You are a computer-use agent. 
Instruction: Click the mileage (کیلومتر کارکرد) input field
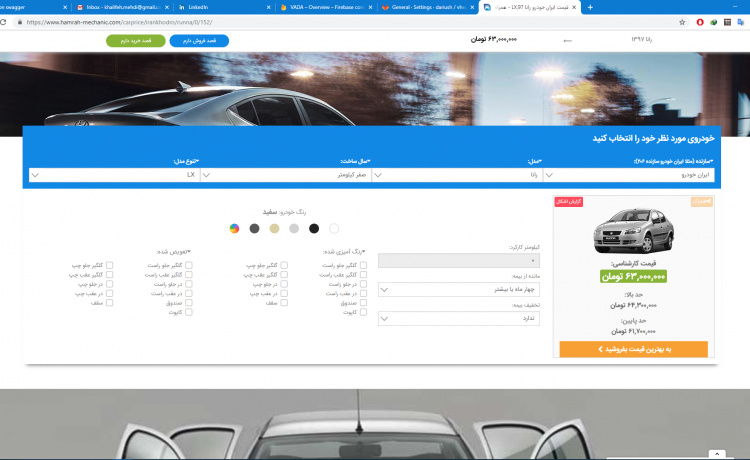459,261
